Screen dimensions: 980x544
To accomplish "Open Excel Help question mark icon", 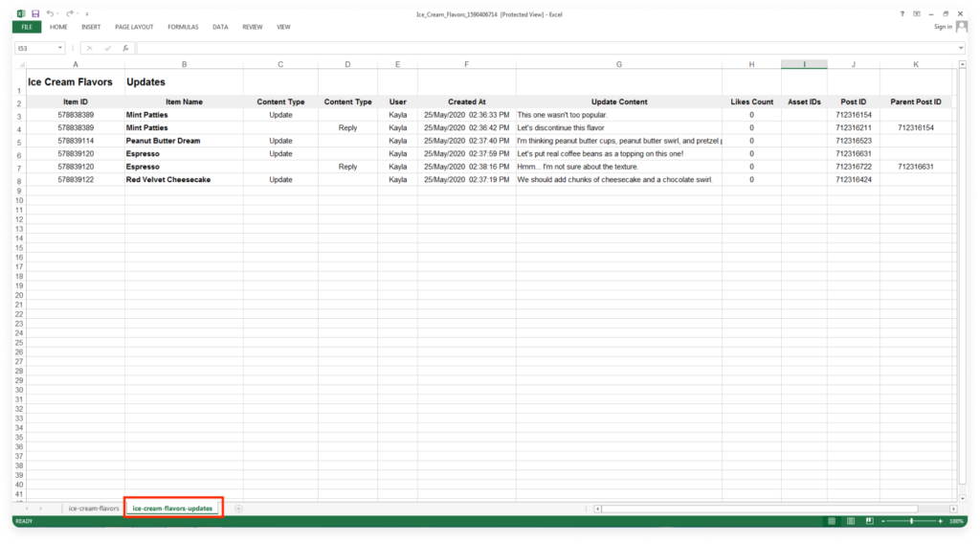I will [902, 14].
